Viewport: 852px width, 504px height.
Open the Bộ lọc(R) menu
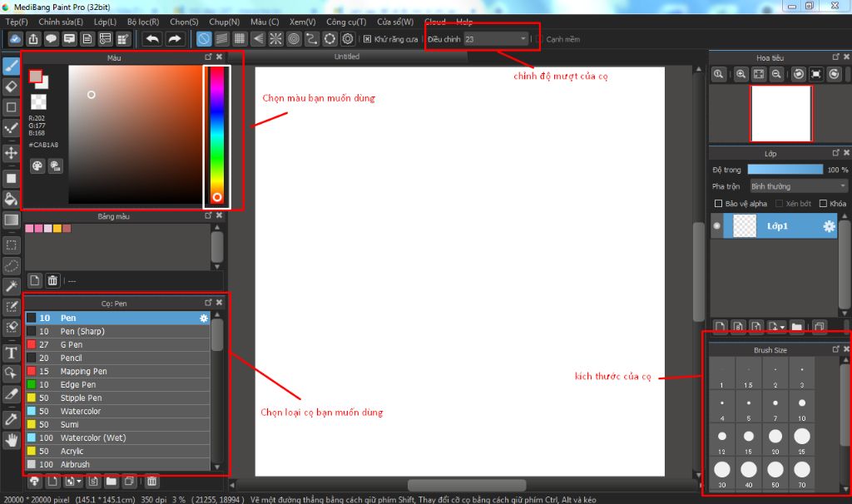(x=143, y=22)
